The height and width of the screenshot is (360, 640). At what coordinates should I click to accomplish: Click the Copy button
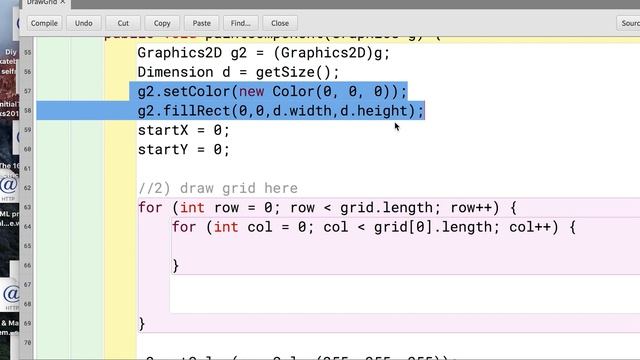(162, 23)
